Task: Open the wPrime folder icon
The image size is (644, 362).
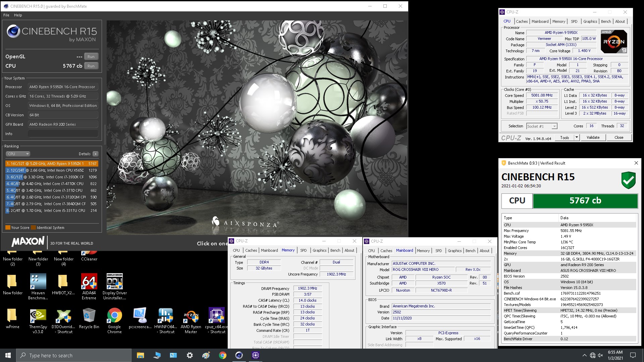Action: pyautogui.click(x=12, y=318)
